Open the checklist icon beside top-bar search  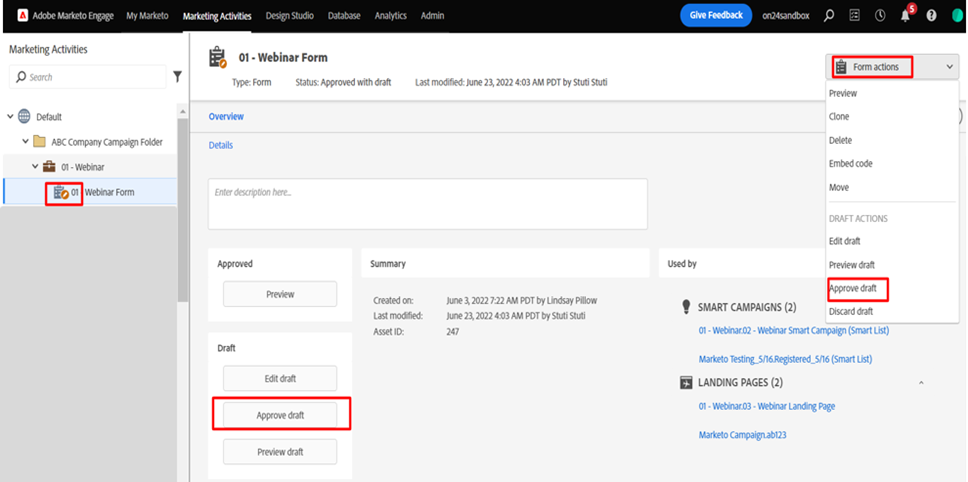854,16
